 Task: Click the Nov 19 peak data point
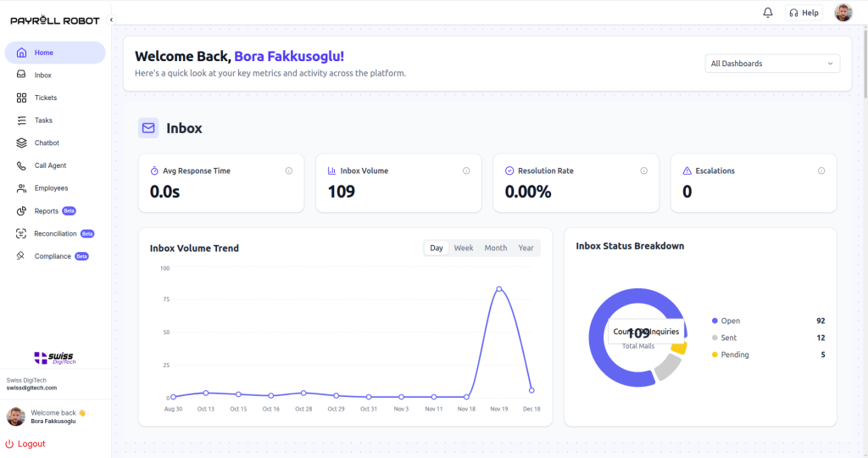point(498,289)
